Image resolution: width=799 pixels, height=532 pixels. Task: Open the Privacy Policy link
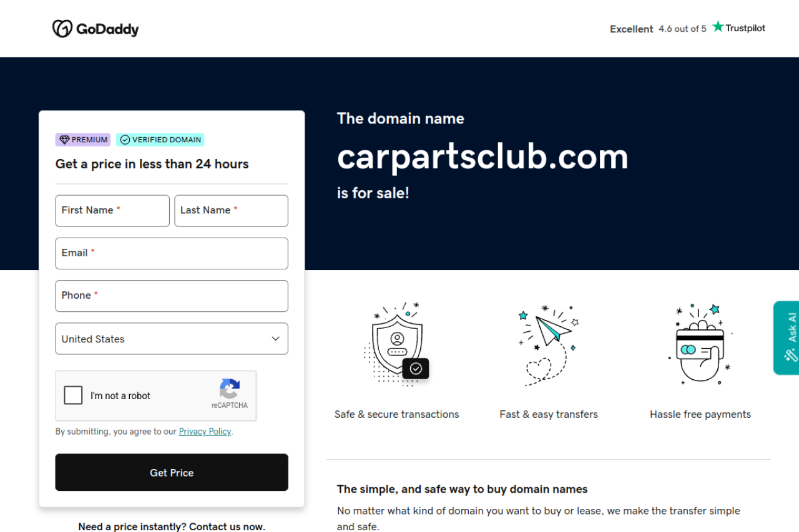coord(205,432)
